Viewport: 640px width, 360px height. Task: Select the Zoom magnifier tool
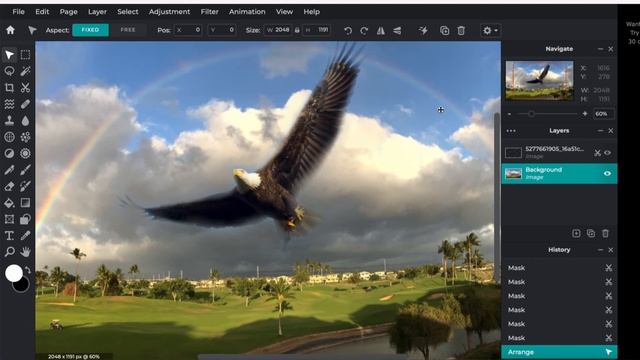(x=9, y=252)
